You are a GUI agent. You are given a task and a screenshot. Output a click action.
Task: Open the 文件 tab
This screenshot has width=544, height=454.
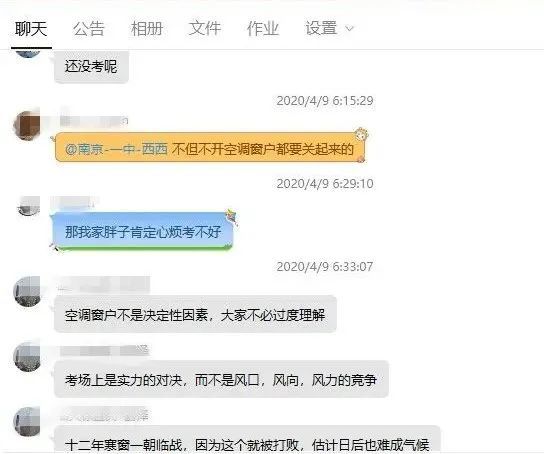coord(205,28)
